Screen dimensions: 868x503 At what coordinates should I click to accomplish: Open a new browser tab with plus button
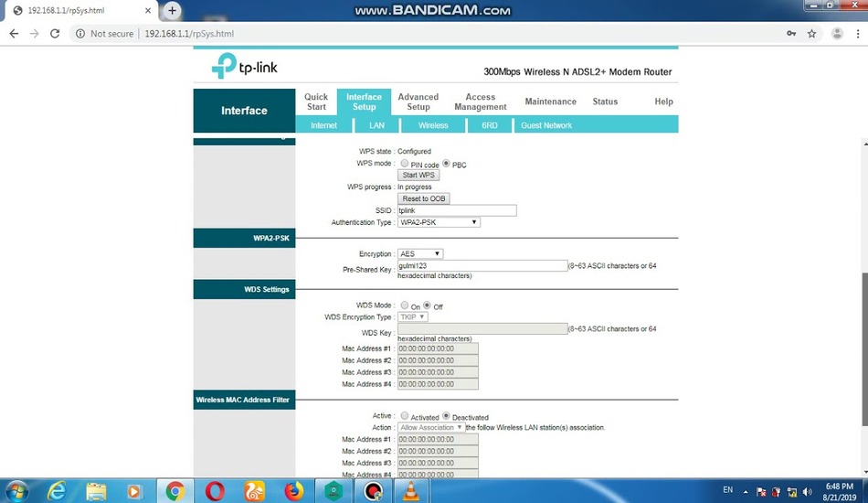[172, 10]
